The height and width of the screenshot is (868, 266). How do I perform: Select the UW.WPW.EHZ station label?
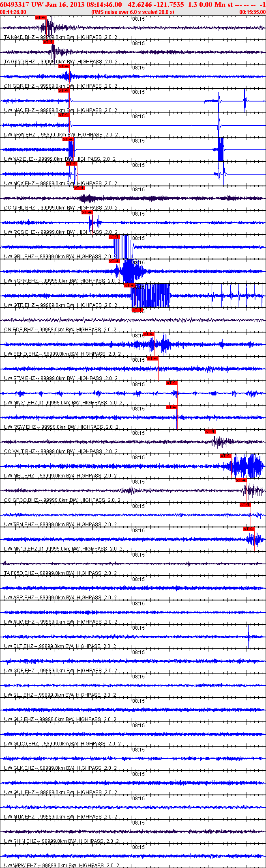pos(62,866)
